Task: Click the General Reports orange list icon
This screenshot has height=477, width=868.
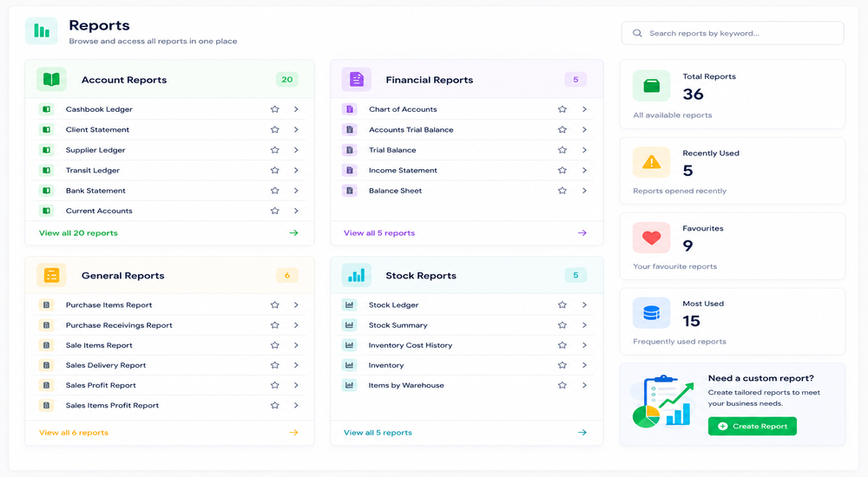Action: (x=51, y=275)
